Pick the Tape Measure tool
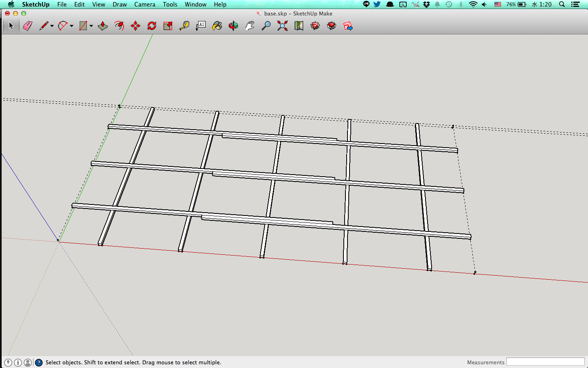 184,26
